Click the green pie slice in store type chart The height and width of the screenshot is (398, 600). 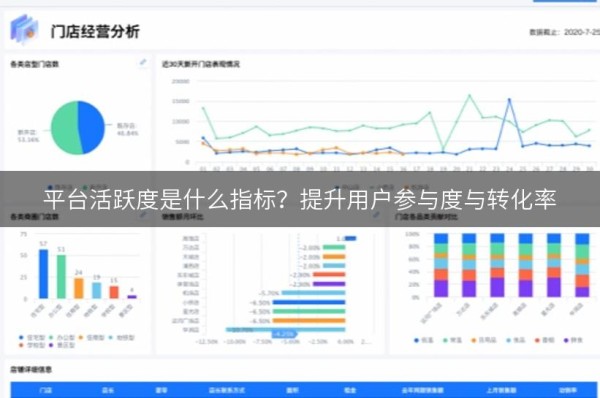(66, 128)
